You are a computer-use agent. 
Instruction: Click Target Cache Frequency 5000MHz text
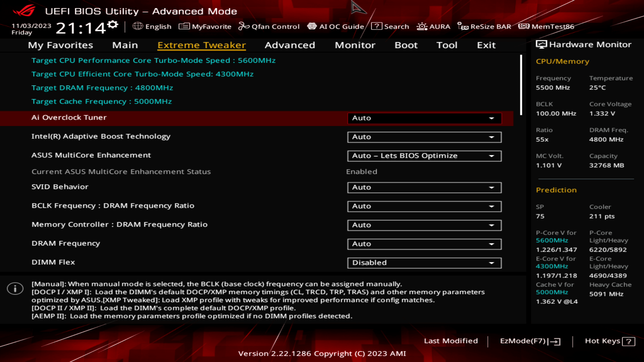(x=102, y=102)
